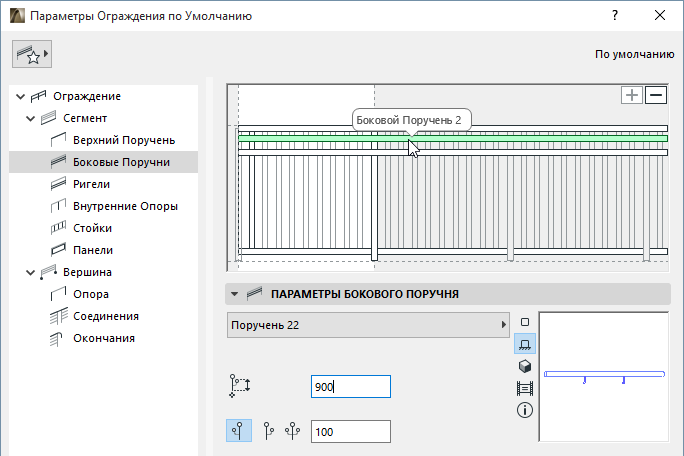Click the Верхний Поручень icon
The height and width of the screenshot is (456, 684).
point(58,140)
